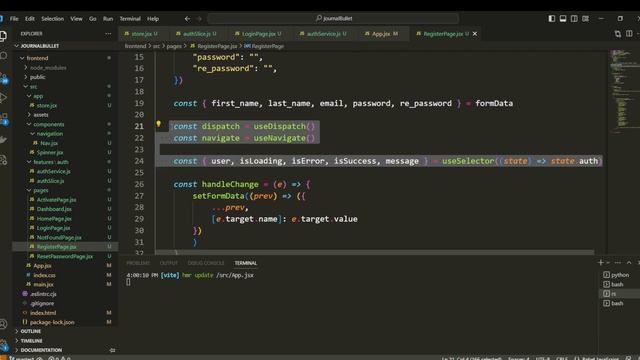Open the Accounts menu in activity bar
Viewport: 640px width, 360px height.
pyautogui.click(x=3, y=324)
